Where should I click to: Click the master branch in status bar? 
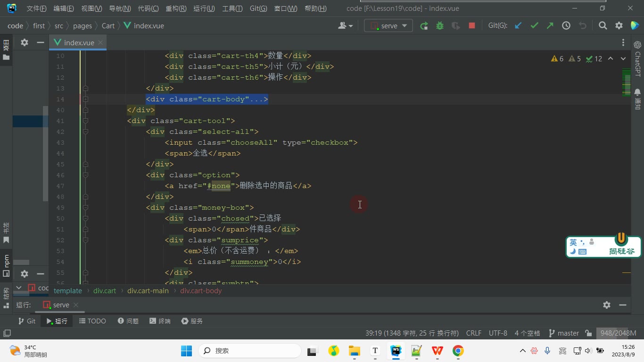coord(564,333)
